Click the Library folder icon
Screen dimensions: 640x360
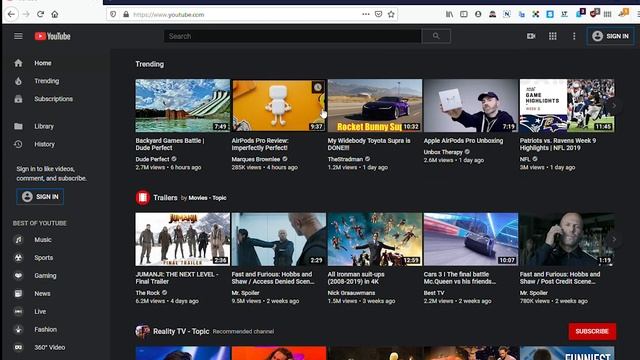(18, 127)
